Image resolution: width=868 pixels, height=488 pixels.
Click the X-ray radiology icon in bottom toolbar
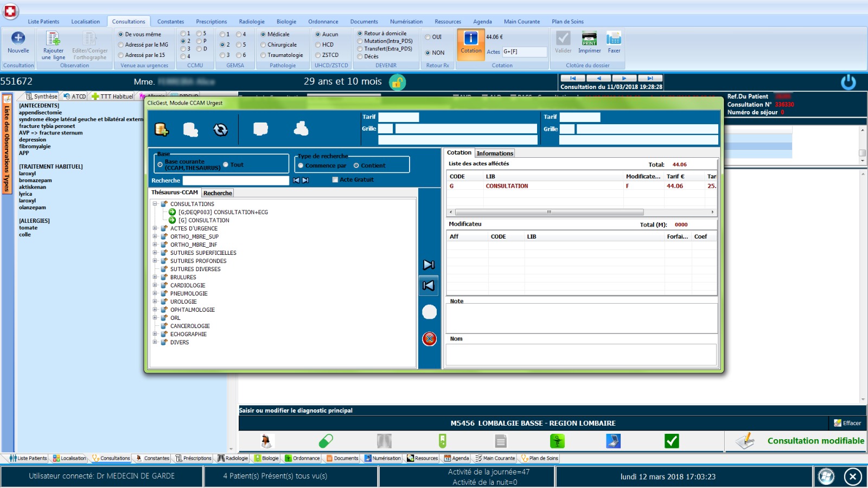384,441
